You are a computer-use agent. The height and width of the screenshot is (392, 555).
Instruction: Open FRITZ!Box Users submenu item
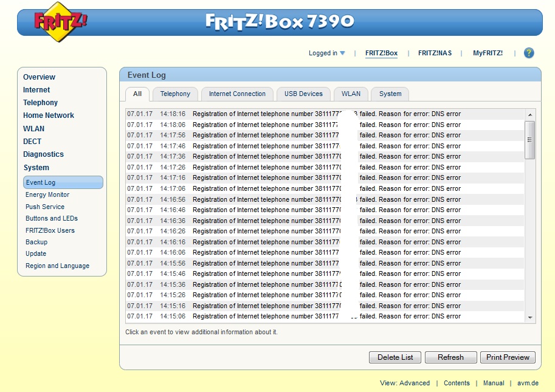pyautogui.click(x=50, y=230)
